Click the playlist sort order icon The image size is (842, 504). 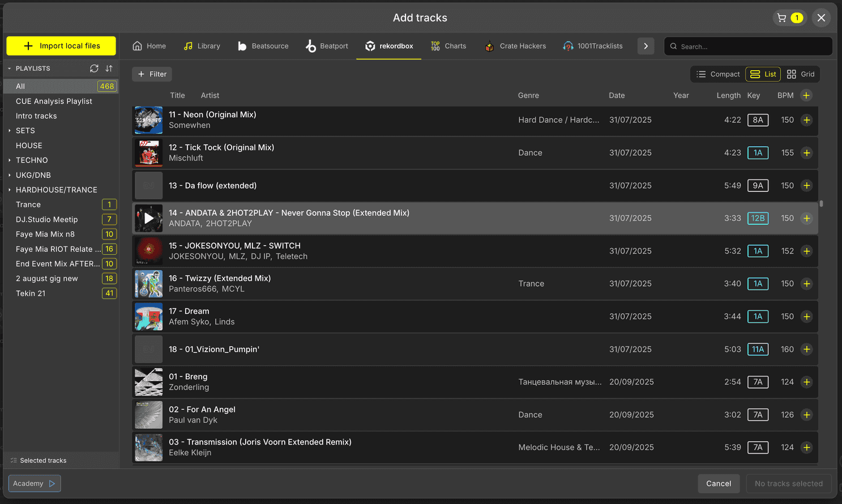[109, 68]
